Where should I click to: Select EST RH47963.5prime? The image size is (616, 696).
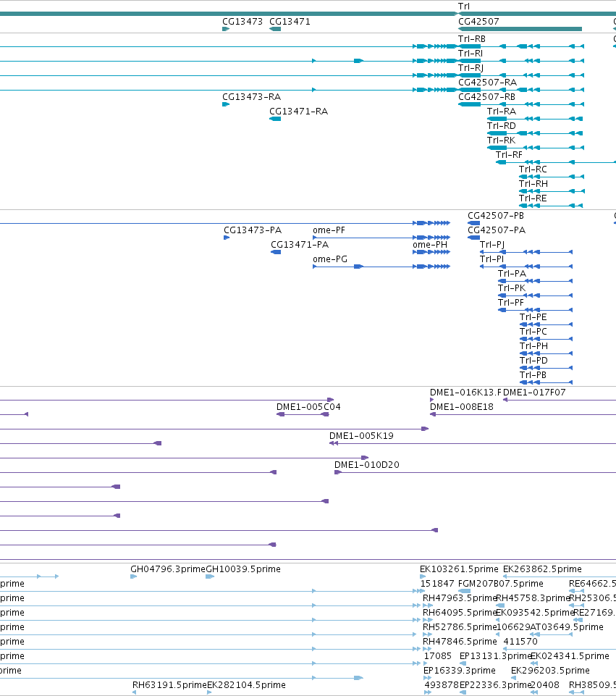tap(459, 598)
